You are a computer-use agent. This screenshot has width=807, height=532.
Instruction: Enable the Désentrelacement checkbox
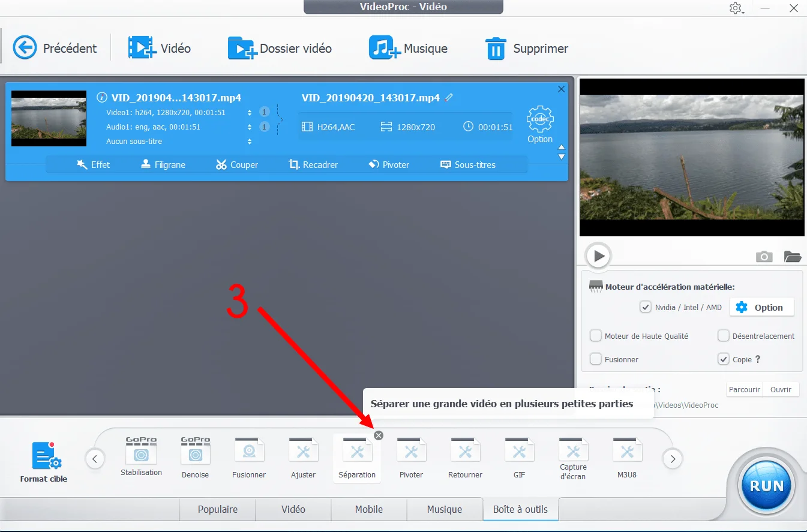(724, 336)
